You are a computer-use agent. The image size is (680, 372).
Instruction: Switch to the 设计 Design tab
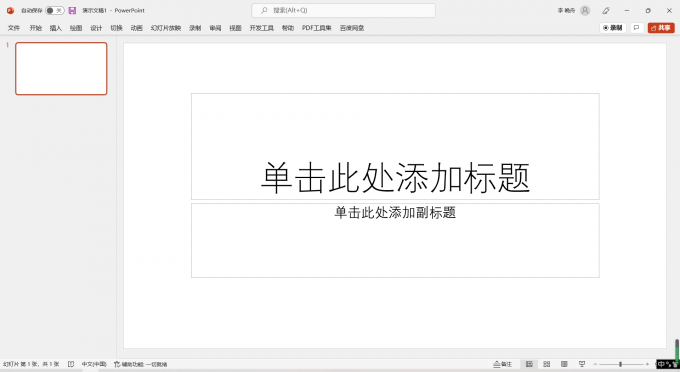96,28
